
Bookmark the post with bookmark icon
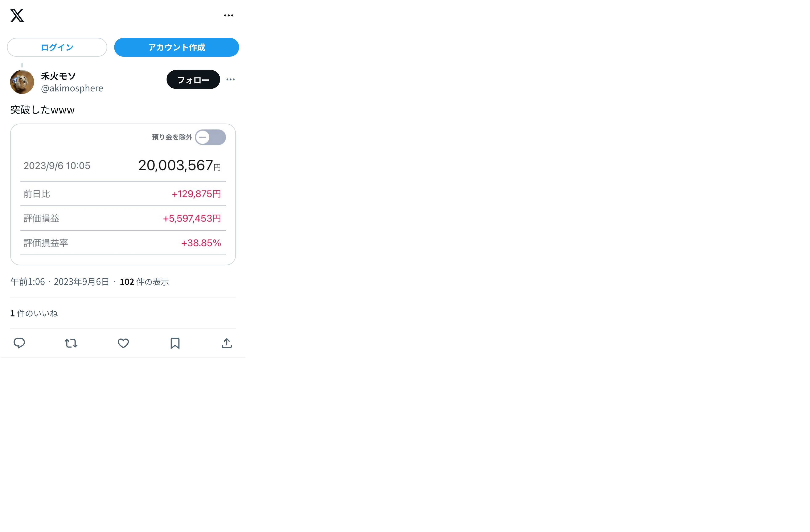click(175, 343)
